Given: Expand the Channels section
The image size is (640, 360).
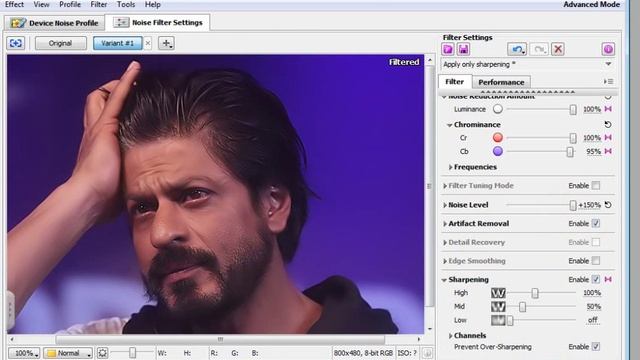Looking at the screenshot, I should pos(451,336).
